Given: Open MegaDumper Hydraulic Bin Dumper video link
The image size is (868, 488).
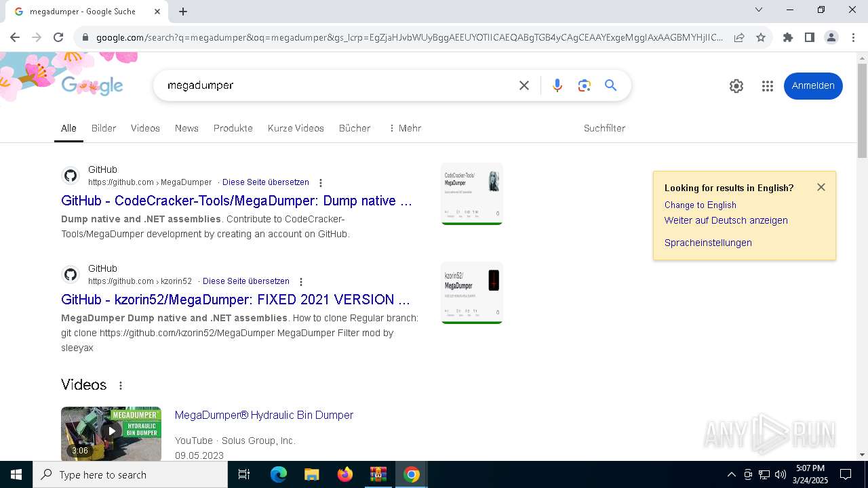Looking at the screenshot, I should (264, 415).
